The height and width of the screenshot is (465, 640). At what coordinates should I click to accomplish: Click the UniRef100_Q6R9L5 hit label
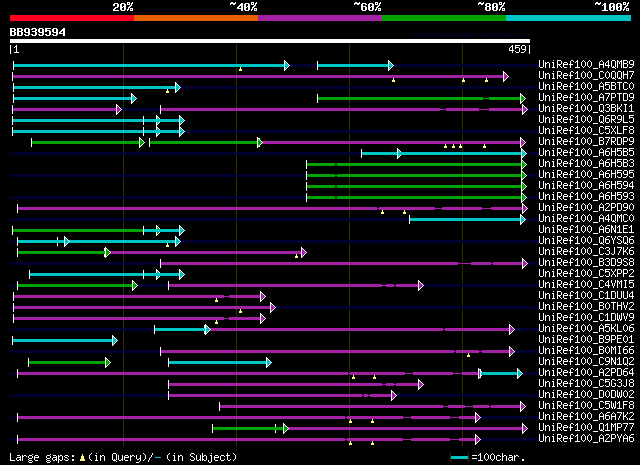[586, 119]
